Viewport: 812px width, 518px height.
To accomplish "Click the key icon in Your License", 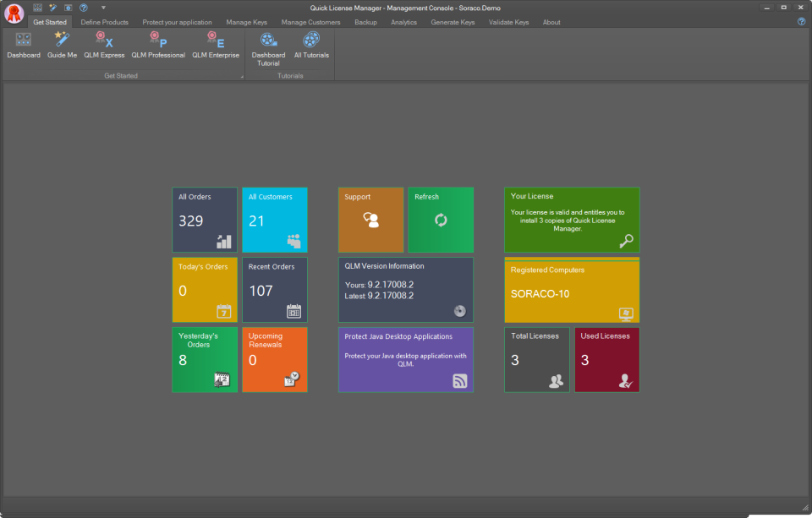I will (x=626, y=241).
